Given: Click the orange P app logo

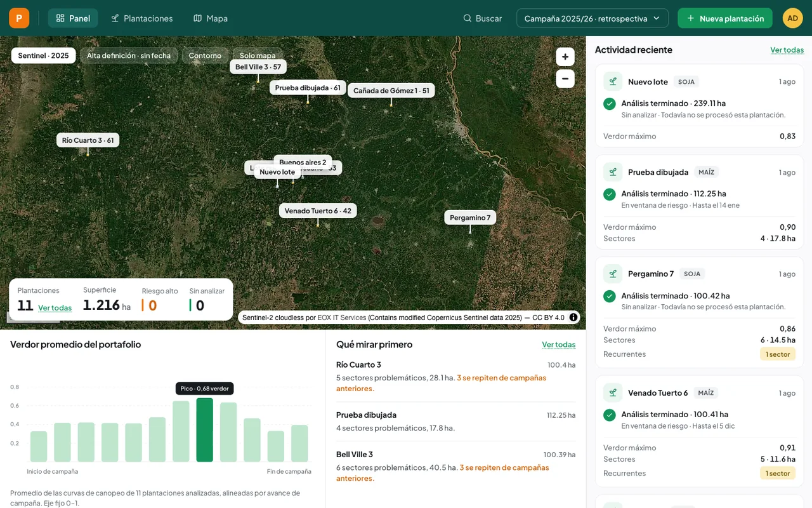Looking at the screenshot, I should 19,18.
